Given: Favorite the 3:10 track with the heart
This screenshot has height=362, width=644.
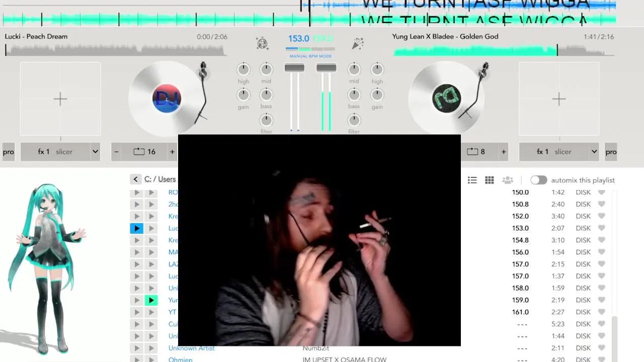Looking at the screenshot, I should point(601,240).
